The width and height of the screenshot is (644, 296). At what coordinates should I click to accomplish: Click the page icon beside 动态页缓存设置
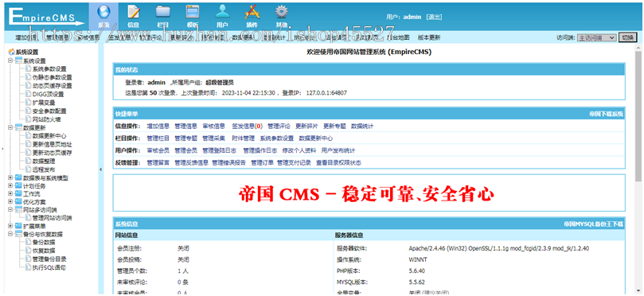tap(28, 86)
